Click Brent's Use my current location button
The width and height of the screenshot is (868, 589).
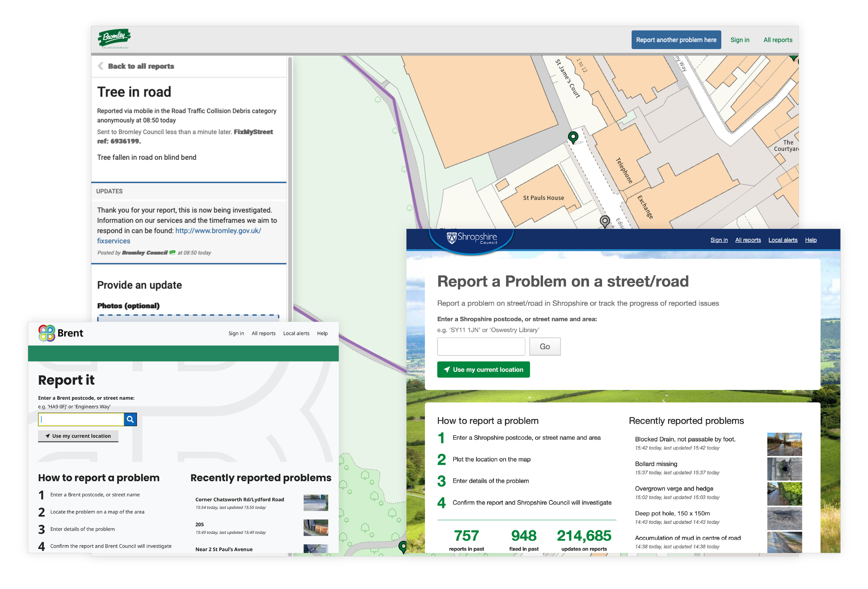pos(78,436)
